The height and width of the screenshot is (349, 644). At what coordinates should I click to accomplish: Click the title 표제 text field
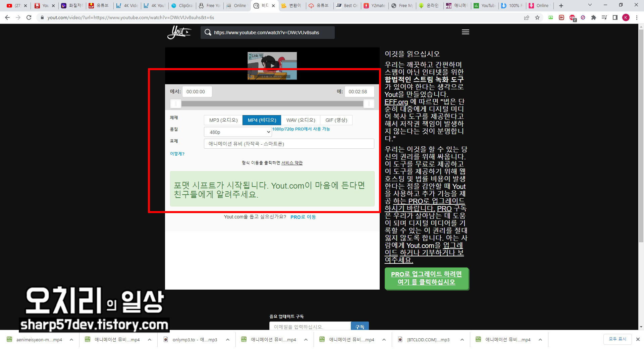click(289, 144)
